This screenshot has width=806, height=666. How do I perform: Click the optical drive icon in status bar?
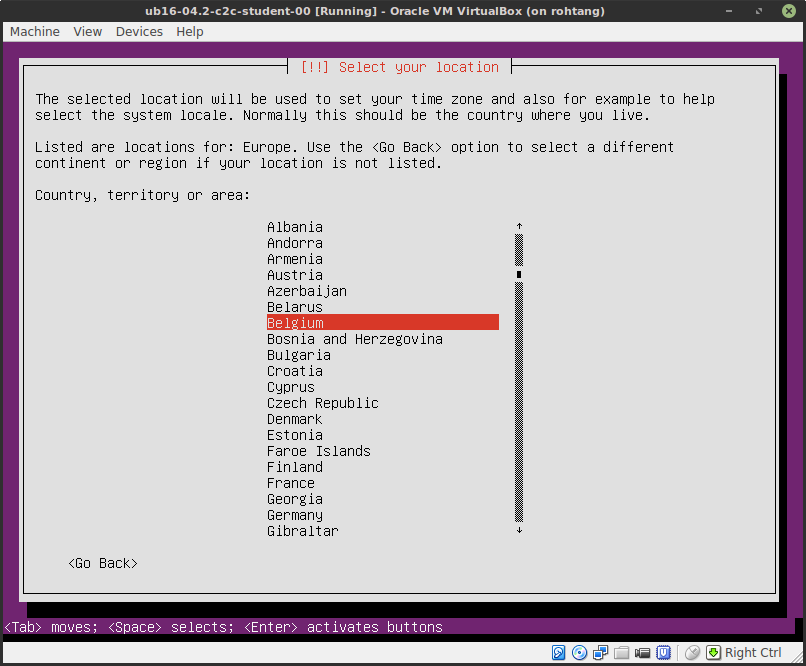(580, 652)
